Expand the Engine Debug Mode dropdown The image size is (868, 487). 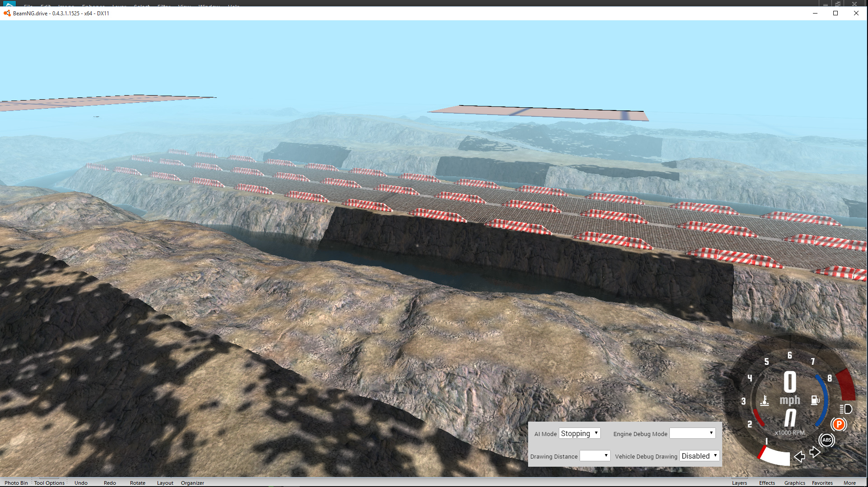692,433
